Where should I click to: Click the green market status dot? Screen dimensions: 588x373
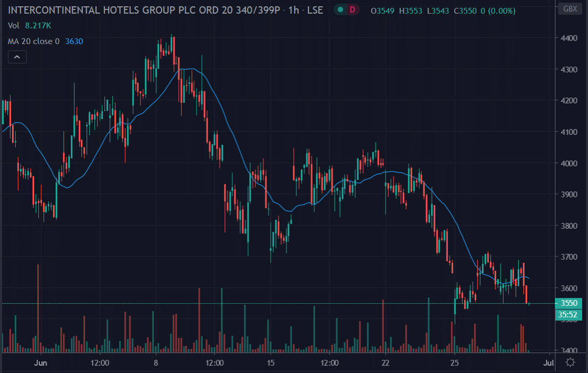[340, 10]
